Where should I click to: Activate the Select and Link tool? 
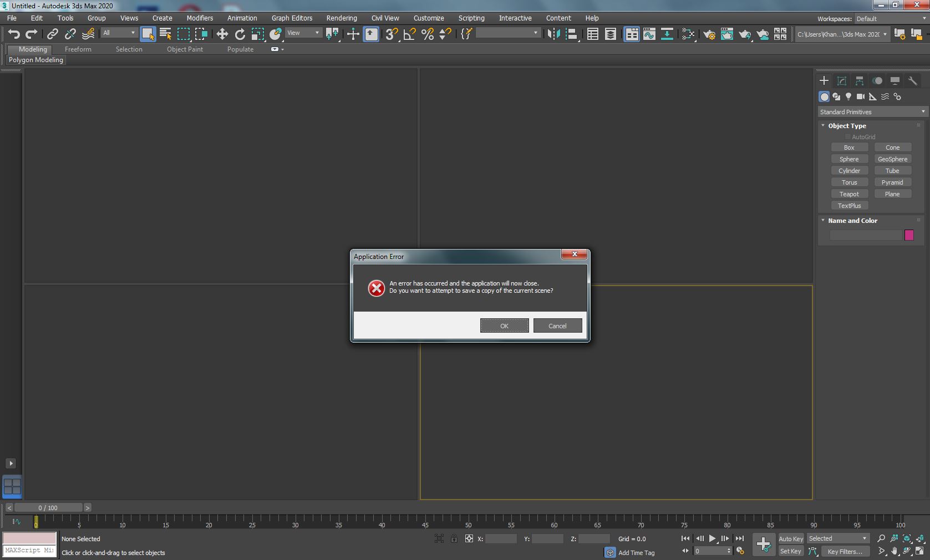(53, 34)
